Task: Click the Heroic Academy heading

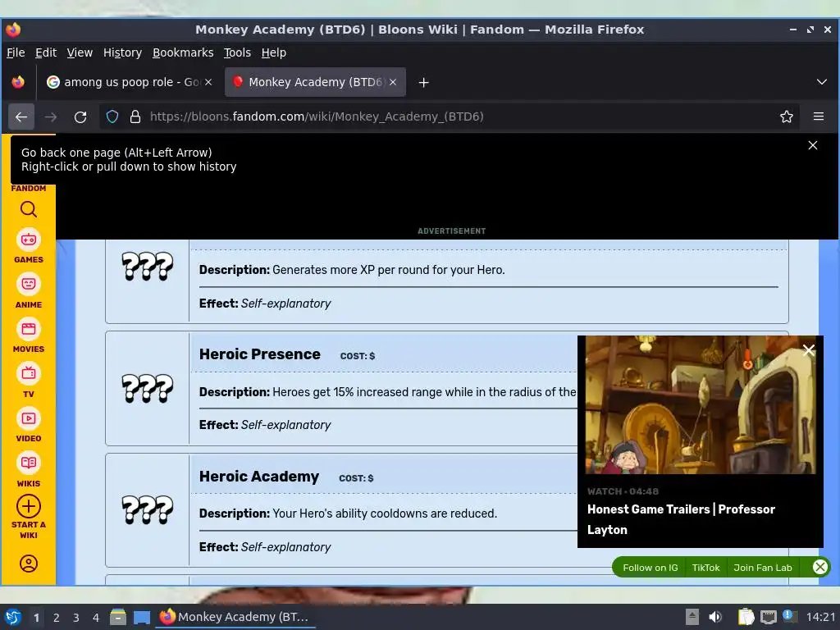Action: point(259,477)
